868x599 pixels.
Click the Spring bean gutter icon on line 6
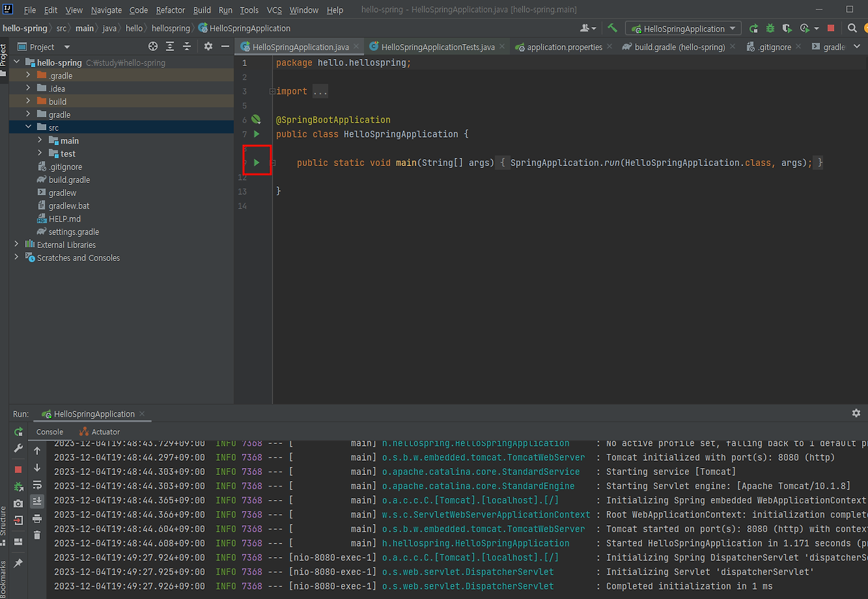256,120
